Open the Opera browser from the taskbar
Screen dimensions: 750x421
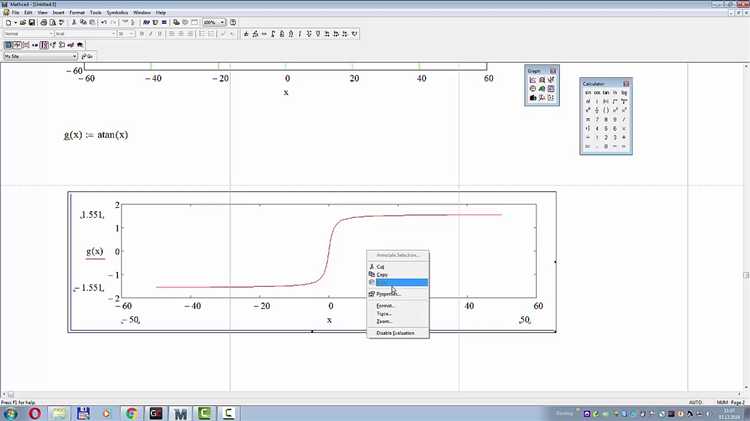click(35, 413)
